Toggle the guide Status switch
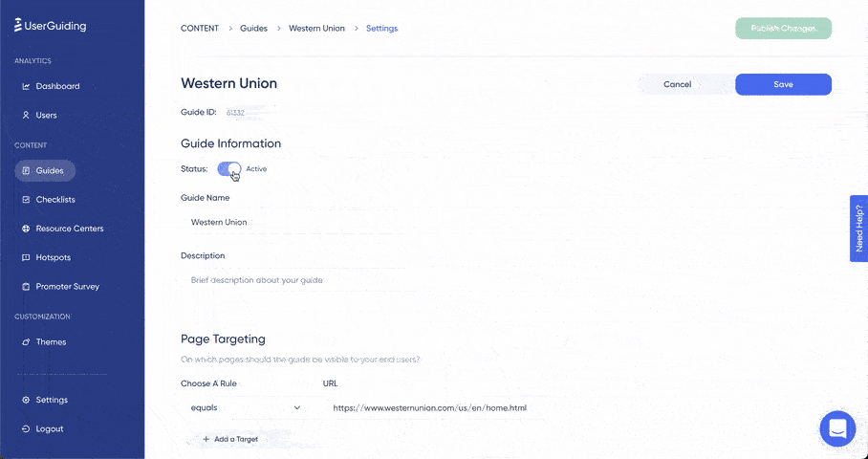The width and height of the screenshot is (868, 459). tap(229, 169)
